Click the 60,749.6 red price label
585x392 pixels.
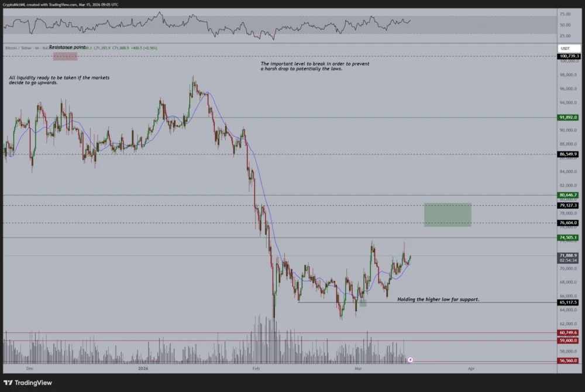pyautogui.click(x=569, y=333)
